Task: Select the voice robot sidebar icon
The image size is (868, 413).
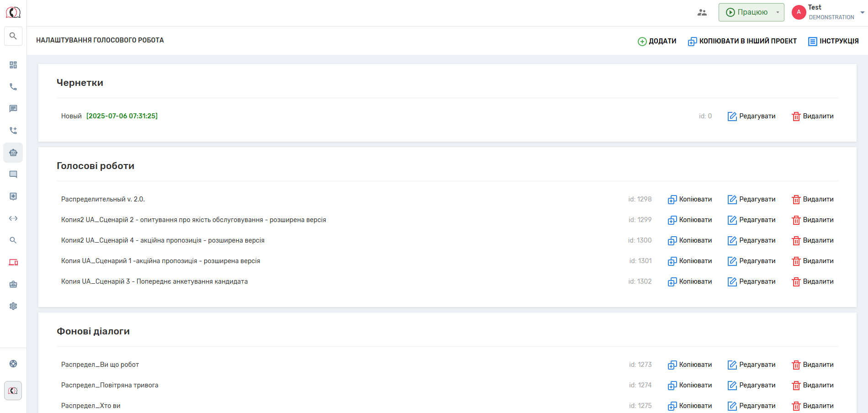Action: tap(13, 153)
